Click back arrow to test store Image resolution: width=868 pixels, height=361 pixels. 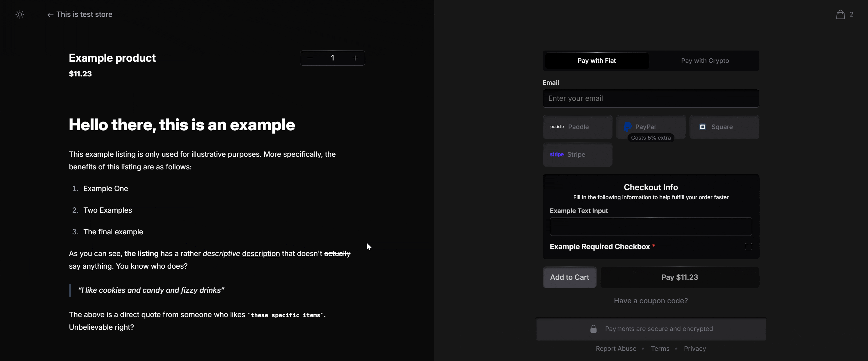pos(50,14)
